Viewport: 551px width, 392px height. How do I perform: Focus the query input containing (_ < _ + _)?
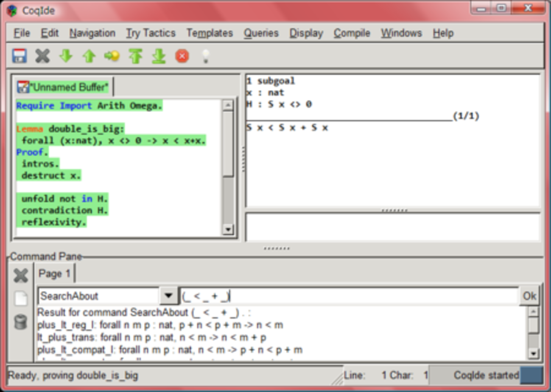[349, 296]
